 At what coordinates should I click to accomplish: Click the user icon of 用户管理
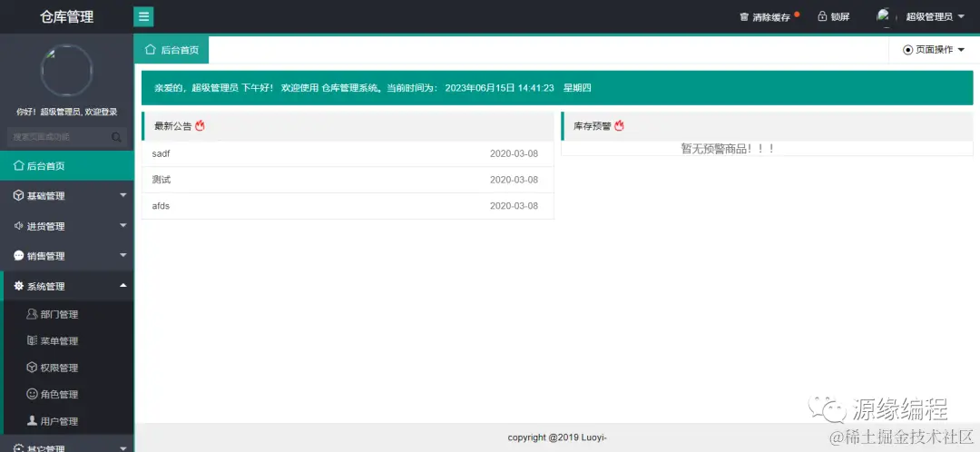(32, 421)
